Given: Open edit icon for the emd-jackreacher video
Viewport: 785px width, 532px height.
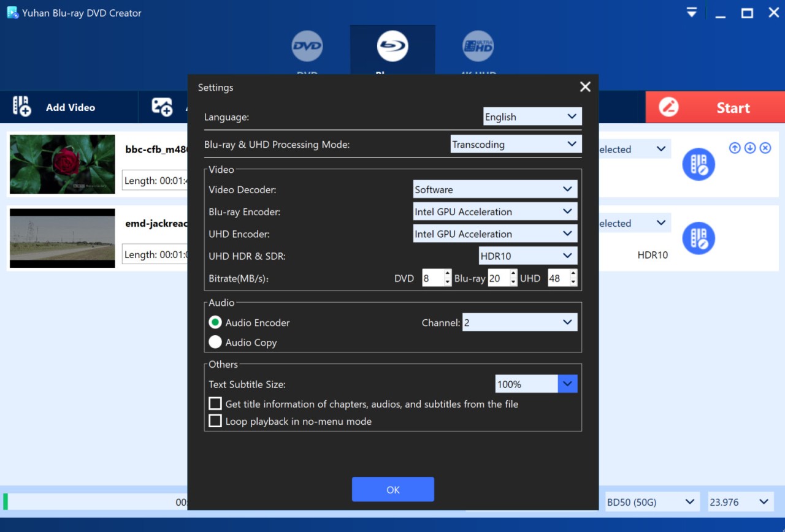Looking at the screenshot, I should pyautogui.click(x=699, y=238).
